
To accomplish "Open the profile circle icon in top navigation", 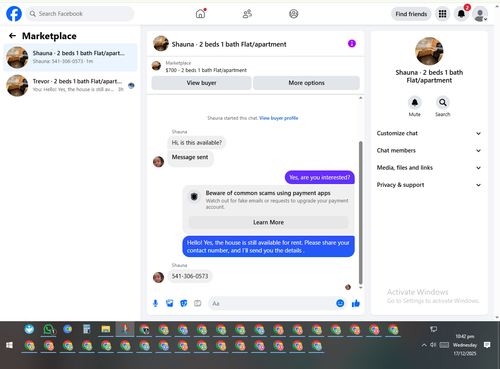I will coord(294,14).
